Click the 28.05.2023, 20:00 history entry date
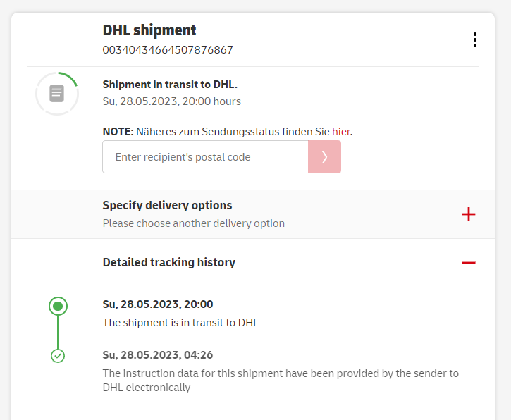 tap(158, 304)
